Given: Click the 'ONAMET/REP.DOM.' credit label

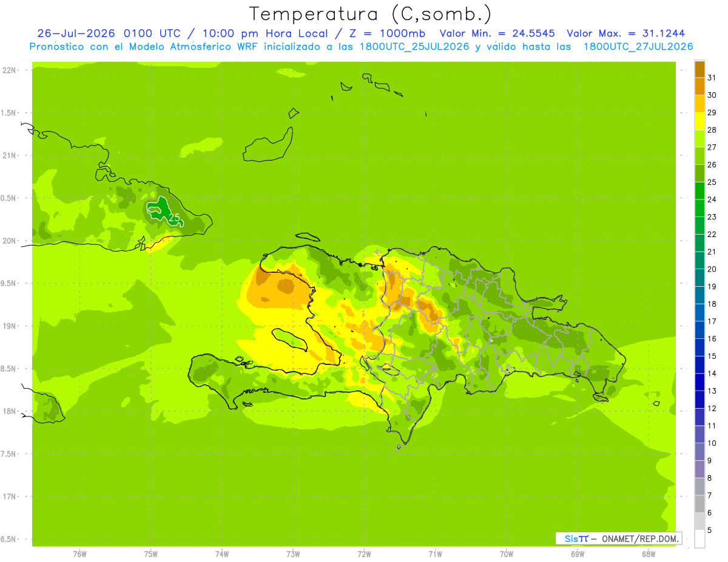Looking at the screenshot, I should 639,538.
